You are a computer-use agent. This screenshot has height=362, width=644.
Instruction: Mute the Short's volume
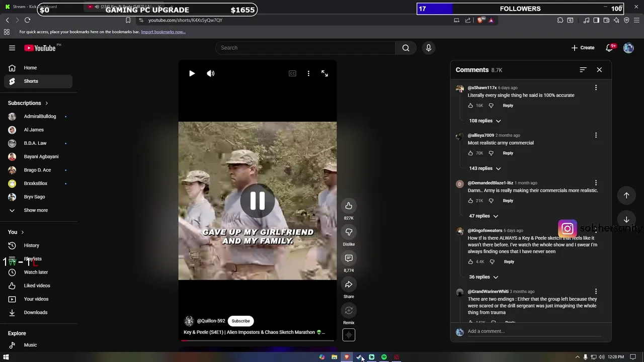[211, 73]
